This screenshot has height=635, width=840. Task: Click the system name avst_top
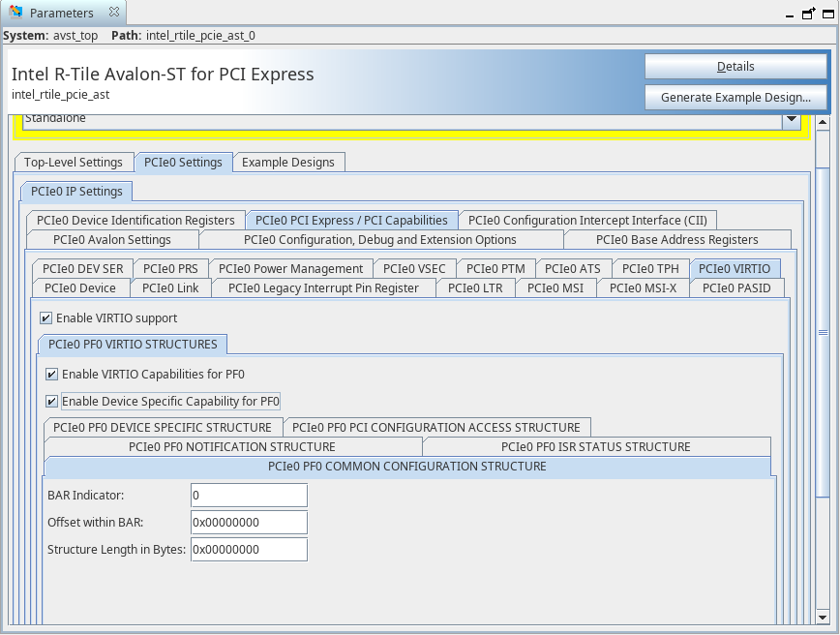(x=75, y=36)
